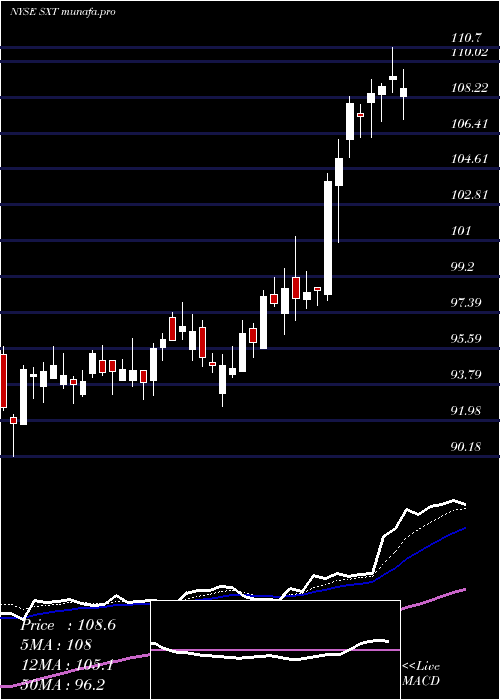The image size is (500, 700).
Task: Click the 110.02 price level label
Action: [x=469, y=52]
